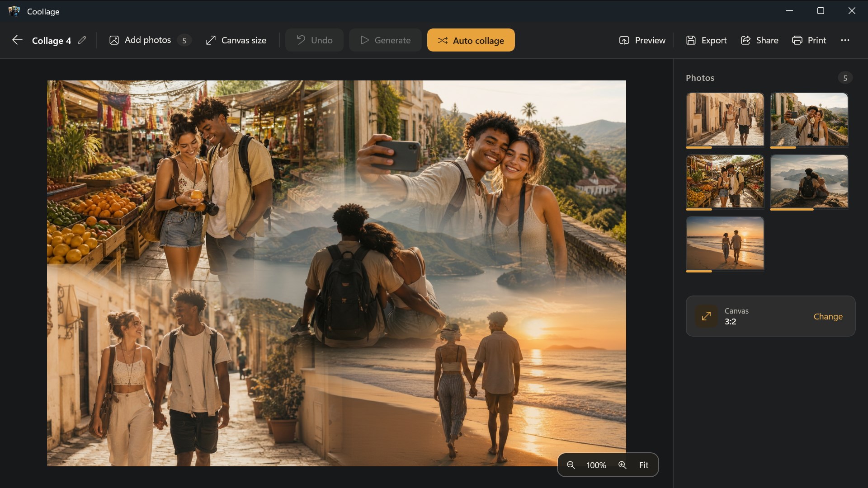
Task: Select the lake overlook backpack thumbnail
Action: 809,181
